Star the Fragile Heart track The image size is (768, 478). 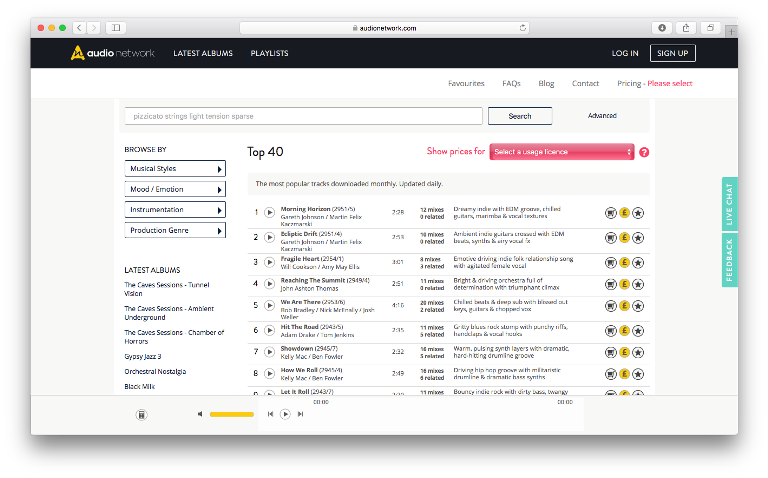pos(638,263)
